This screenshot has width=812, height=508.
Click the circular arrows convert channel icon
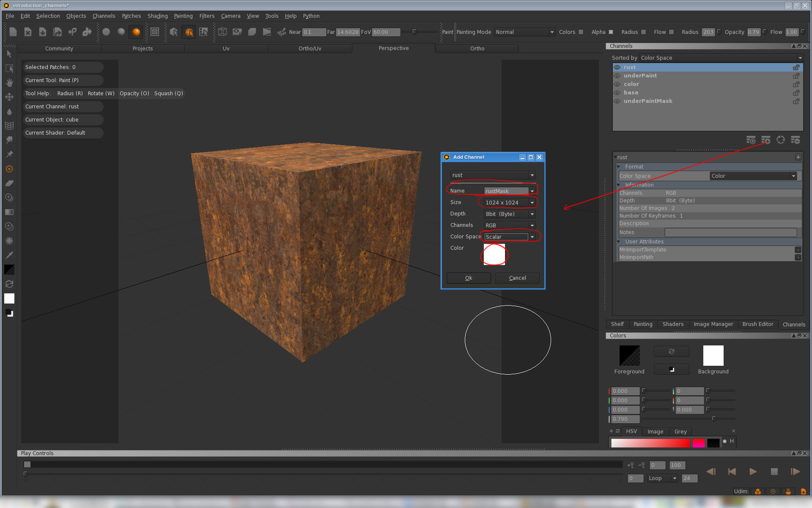[x=781, y=140]
